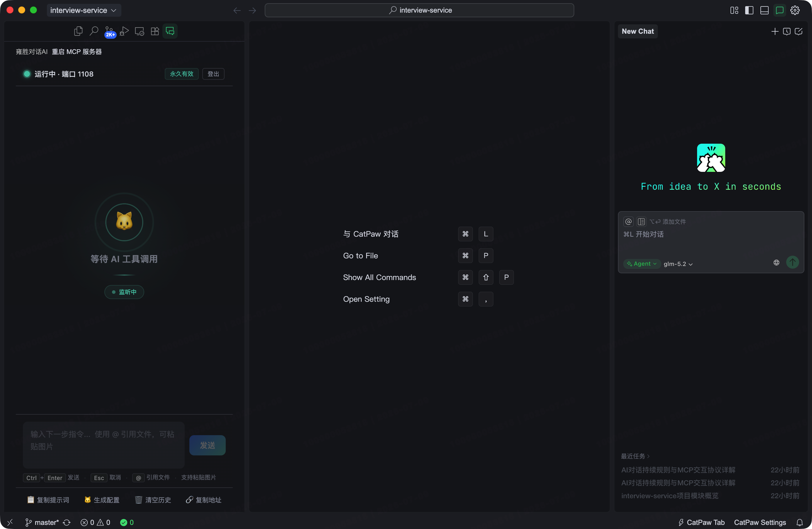The height and width of the screenshot is (529, 812).
Task: Click 生成配置 generate config button
Action: 102,500
